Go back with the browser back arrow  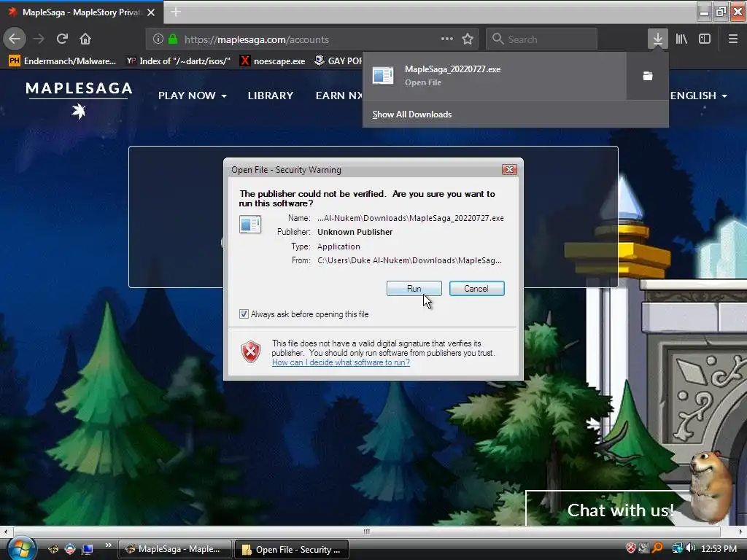[x=15, y=39]
